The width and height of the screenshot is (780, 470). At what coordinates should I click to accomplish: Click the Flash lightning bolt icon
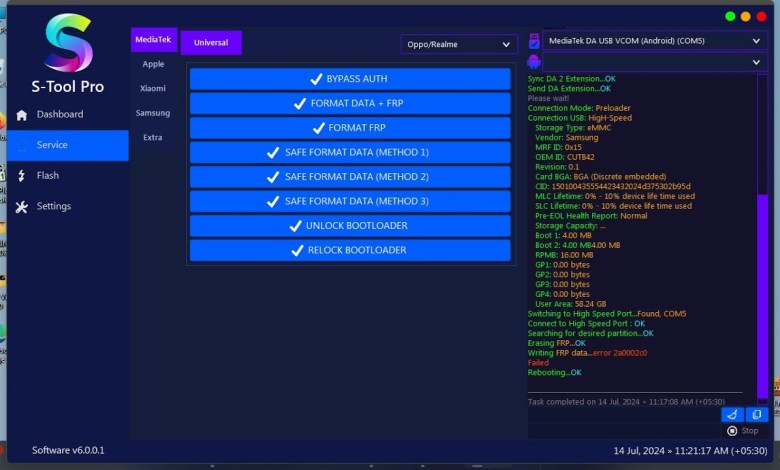[22, 176]
